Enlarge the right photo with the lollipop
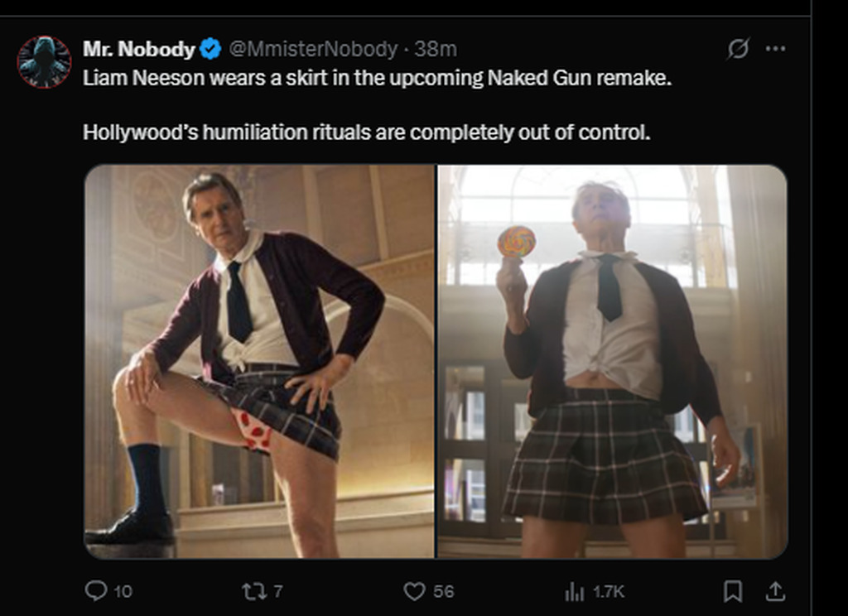 click(x=612, y=361)
